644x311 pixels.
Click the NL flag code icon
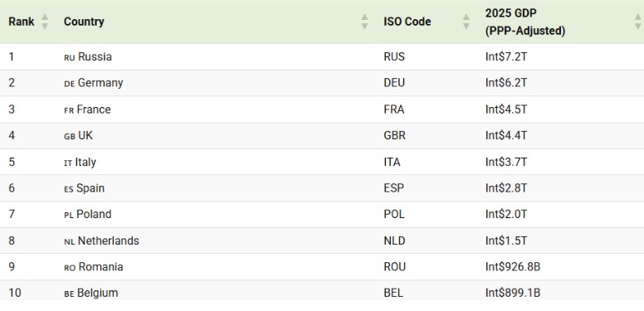point(70,242)
